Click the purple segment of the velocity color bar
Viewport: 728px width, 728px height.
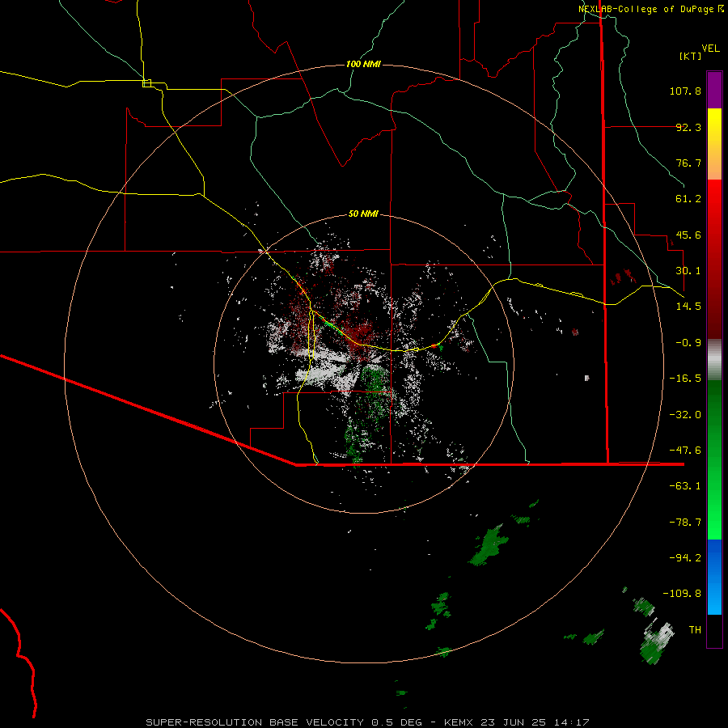(x=714, y=90)
